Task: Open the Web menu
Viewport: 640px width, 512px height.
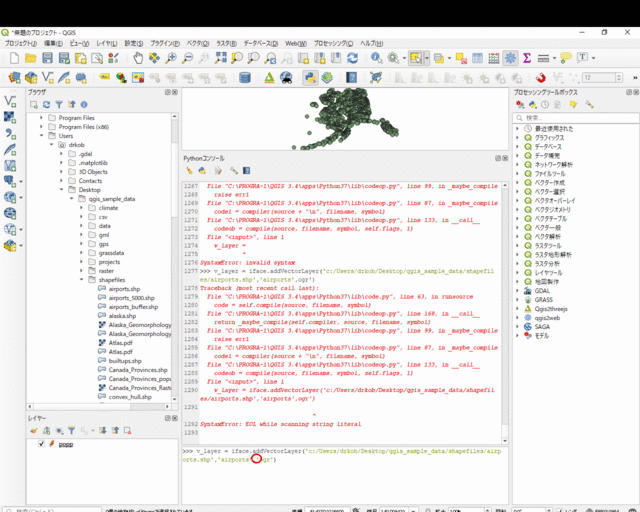Action: (x=296, y=43)
